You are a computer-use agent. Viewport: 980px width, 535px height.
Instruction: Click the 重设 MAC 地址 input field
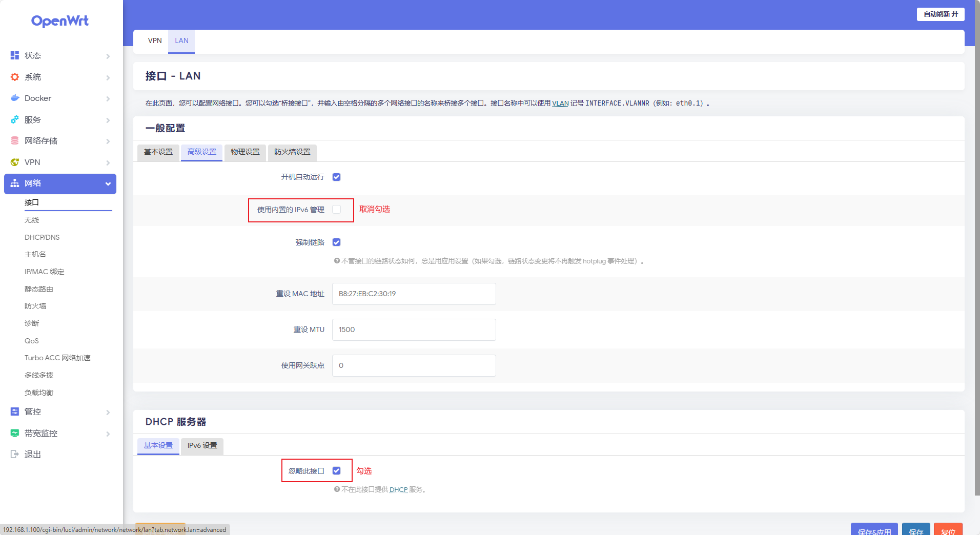coord(414,294)
